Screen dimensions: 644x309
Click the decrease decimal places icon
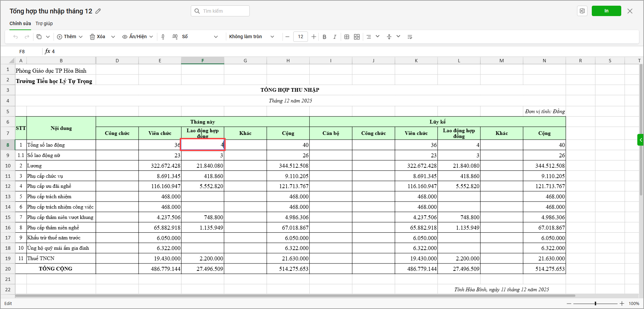coord(163,37)
